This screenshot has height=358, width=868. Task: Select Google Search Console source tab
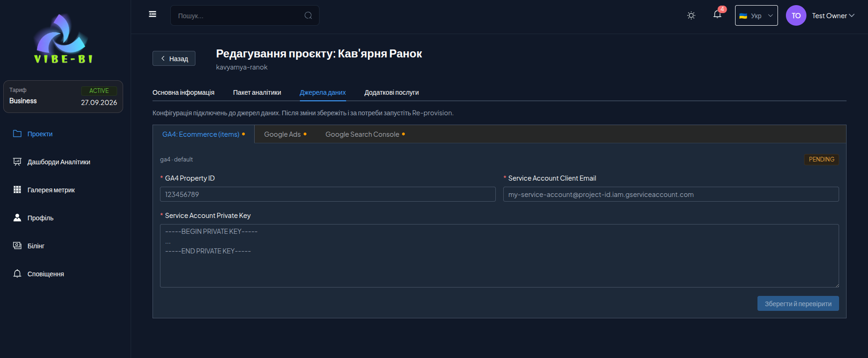pyautogui.click(x=365, y=134)
